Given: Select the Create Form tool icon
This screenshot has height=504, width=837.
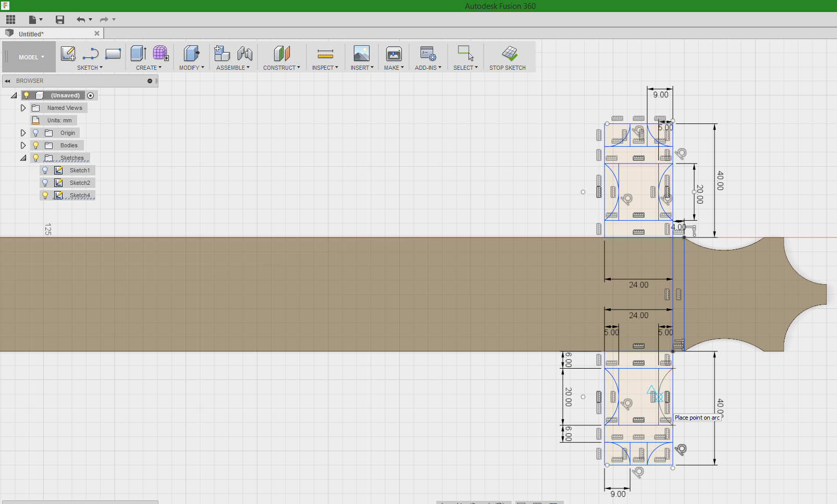Looking at the screenshot, I should coord(161,53).
